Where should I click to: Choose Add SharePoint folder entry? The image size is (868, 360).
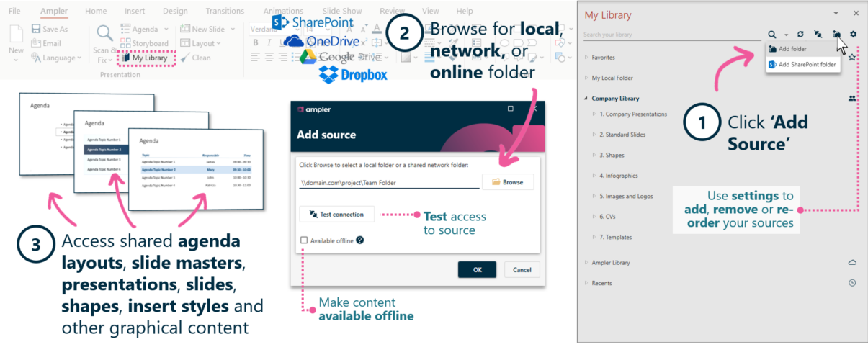click(x=802, y=64)
